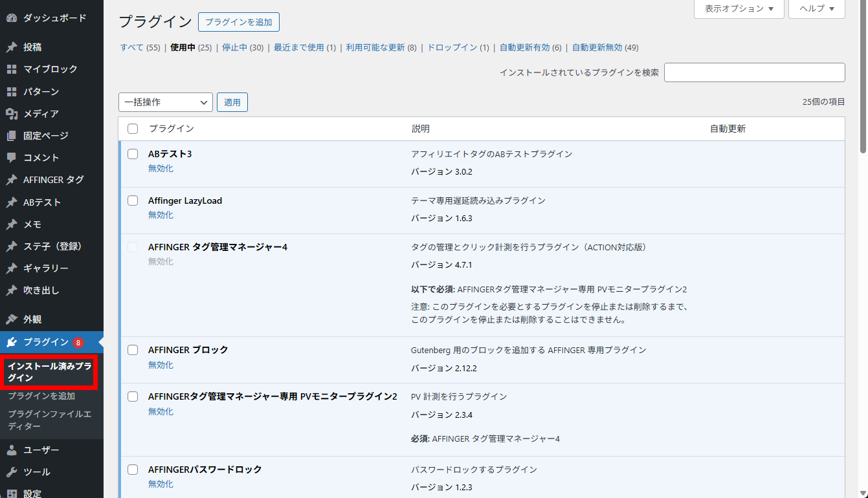Click the plug icon beside プラグイン
The width and height of the screenshot is (868, 498).
(12, 342)
